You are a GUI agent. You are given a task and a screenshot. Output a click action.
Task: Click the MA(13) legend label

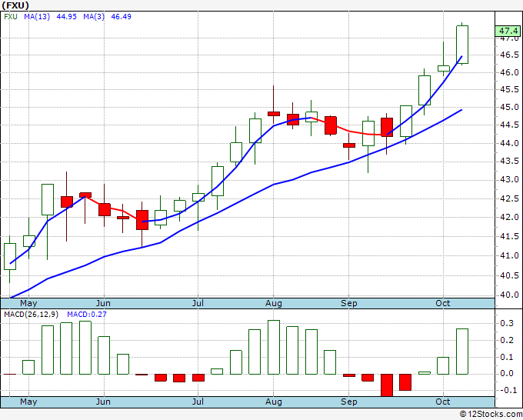point(37,17)
